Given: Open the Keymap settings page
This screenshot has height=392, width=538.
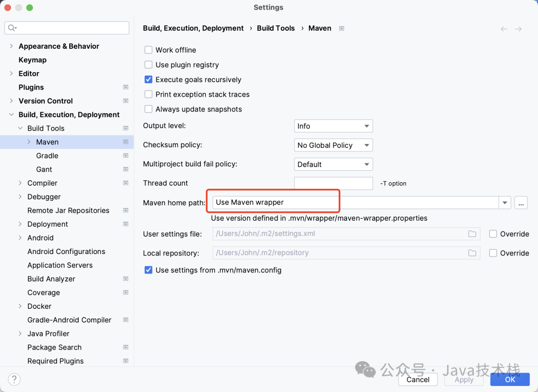Looking at the screenshot, I should pos(32,60).
